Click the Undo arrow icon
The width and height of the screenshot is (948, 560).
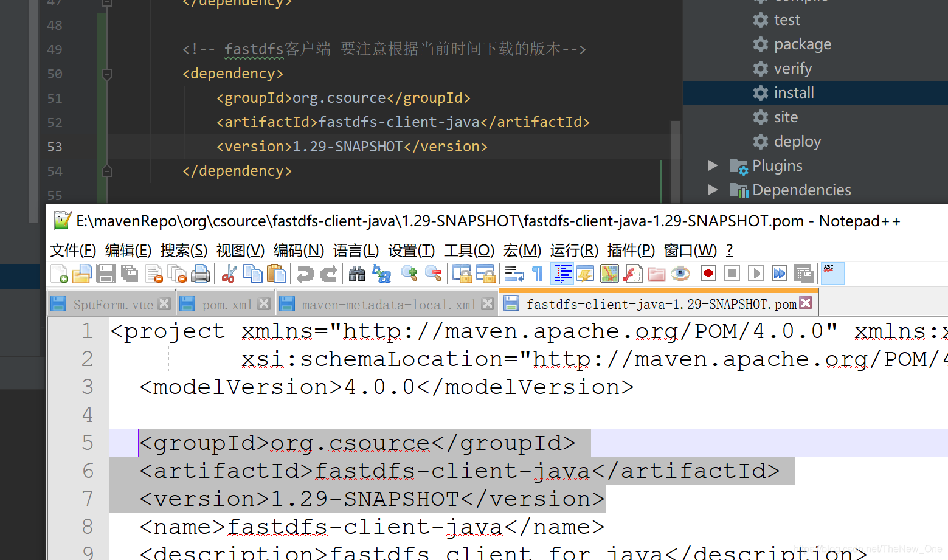pyautogui.click(x=305, y=274)
